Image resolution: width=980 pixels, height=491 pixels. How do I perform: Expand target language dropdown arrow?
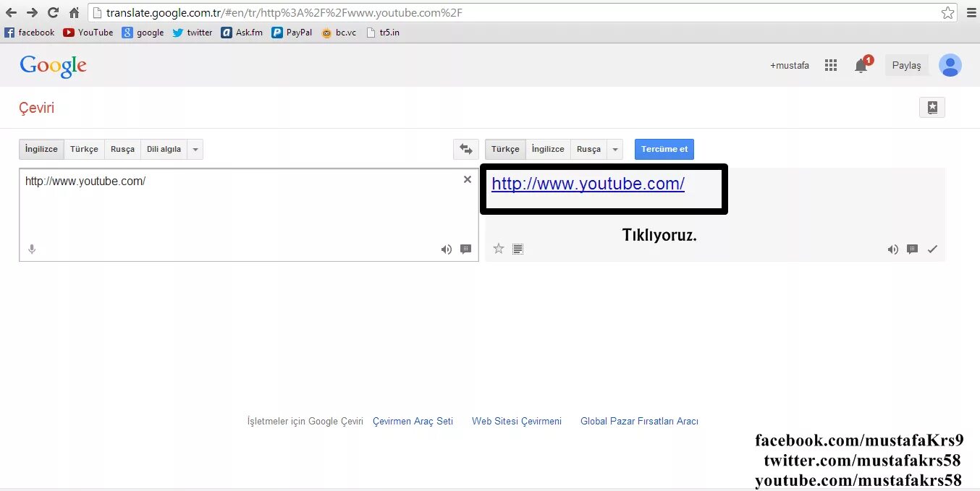click(x=615, y=149)
